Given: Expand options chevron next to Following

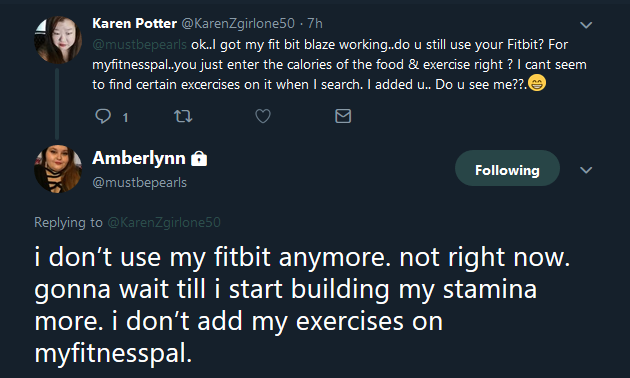Looking at the screenshot, I should [586, 170].
